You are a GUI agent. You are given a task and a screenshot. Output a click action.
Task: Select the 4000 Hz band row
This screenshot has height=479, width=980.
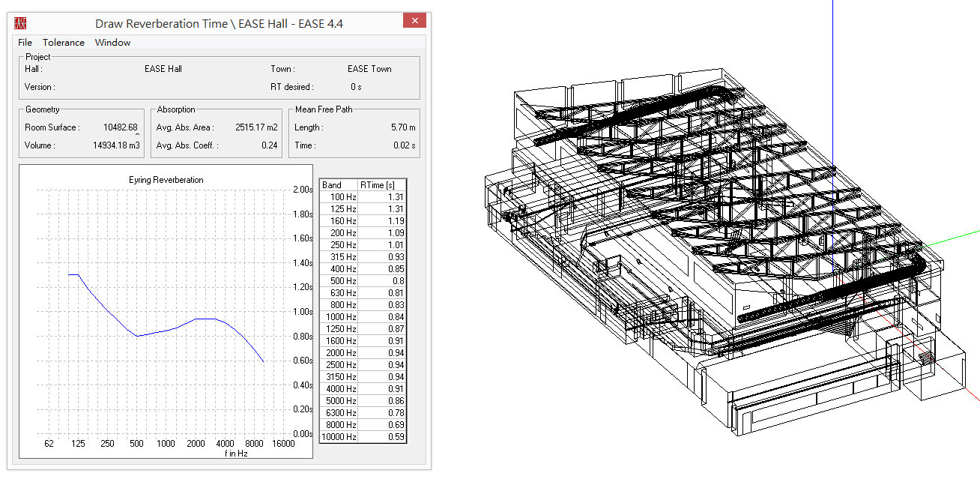(363, 389)
